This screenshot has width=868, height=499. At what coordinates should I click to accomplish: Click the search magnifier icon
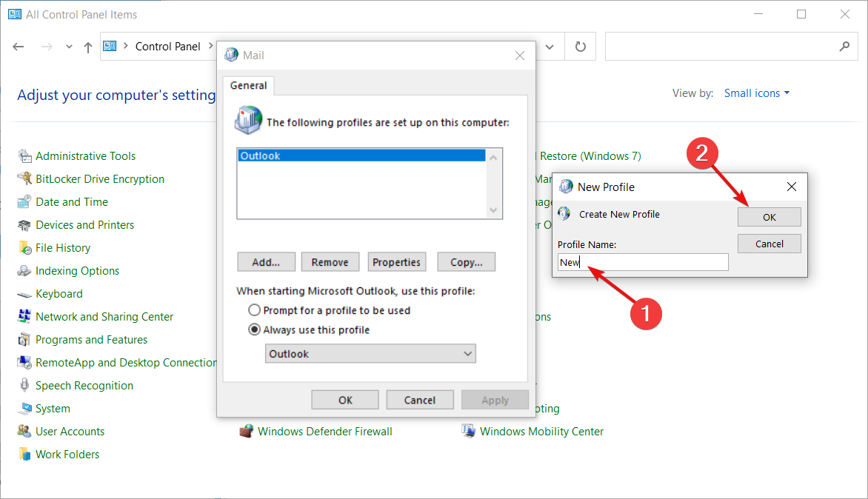844,47
